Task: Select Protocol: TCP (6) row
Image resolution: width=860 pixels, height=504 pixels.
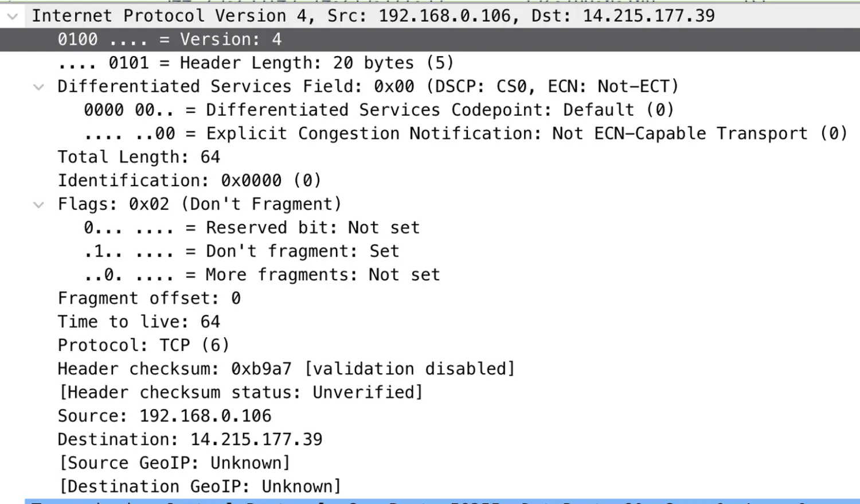Action: tap(430, 345)
